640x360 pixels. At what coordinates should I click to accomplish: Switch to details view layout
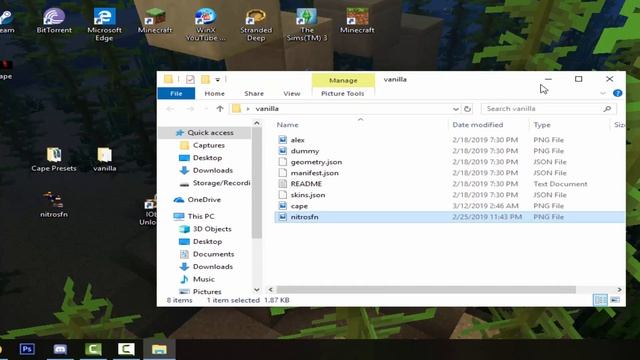600,300
